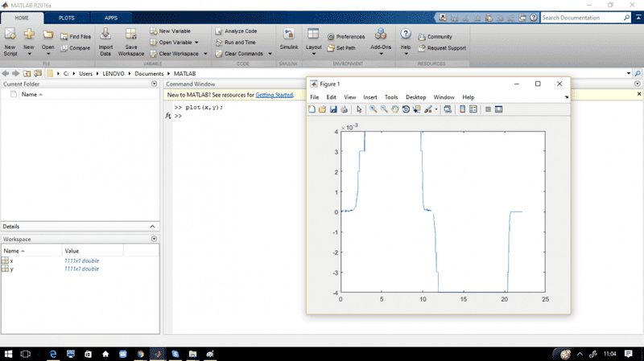Click the Save Workspace icon
The image size is (644, 361).
click(x=130, y=34)
